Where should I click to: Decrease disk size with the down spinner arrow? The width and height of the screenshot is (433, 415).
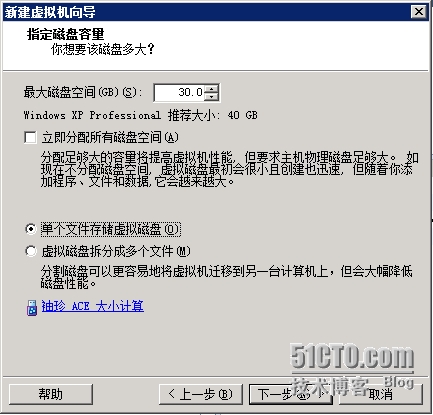click(x=211, y=96)
